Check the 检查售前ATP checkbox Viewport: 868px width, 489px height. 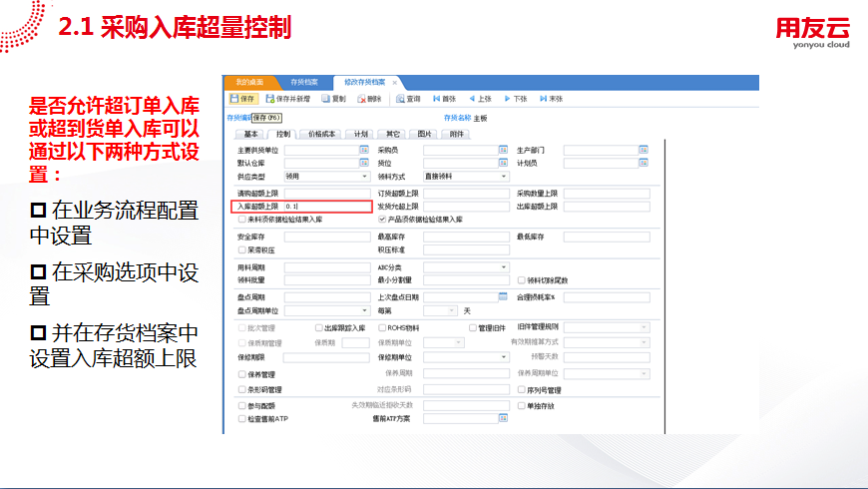241,419
